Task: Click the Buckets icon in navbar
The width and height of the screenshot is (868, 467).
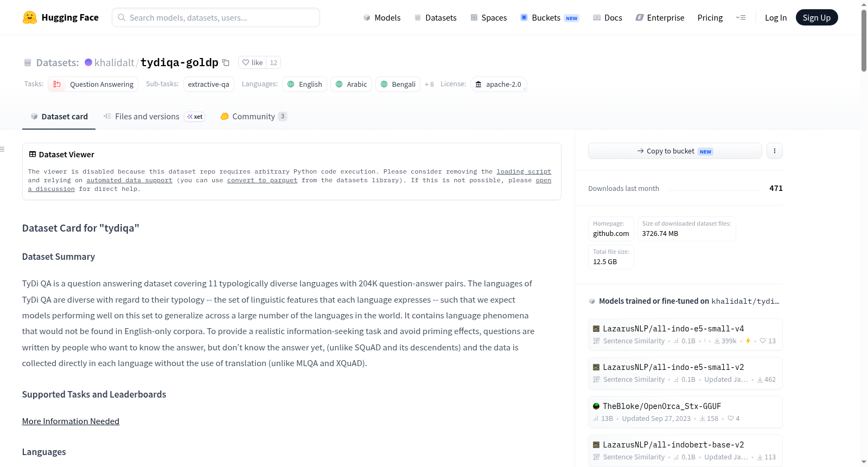Action: tap(524, 17)
